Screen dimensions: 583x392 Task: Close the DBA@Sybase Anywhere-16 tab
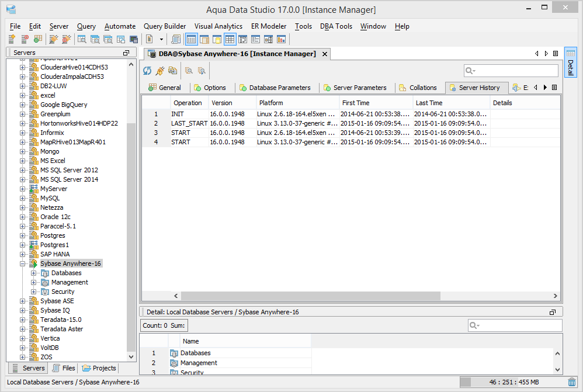pyautogui.click(x=324, y=54)
